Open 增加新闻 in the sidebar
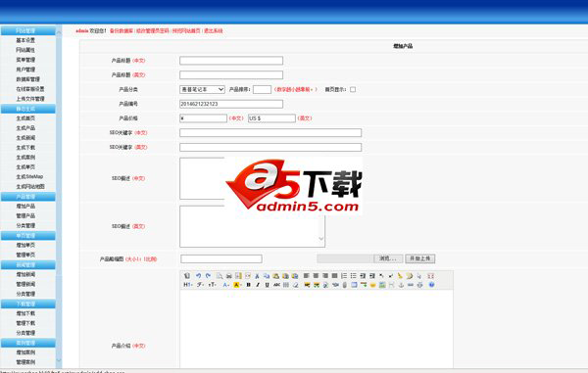The width and height of the screenshot is (588, 373). pos(25,274)
